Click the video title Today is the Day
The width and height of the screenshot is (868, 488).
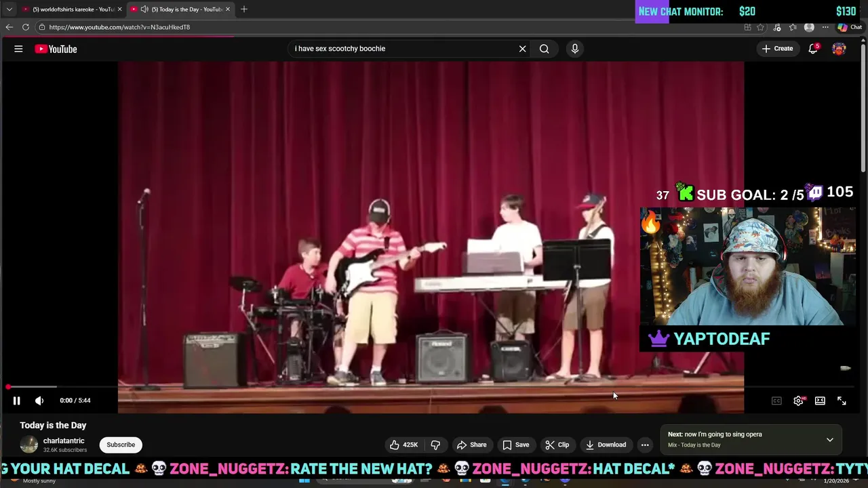point(53,425)
